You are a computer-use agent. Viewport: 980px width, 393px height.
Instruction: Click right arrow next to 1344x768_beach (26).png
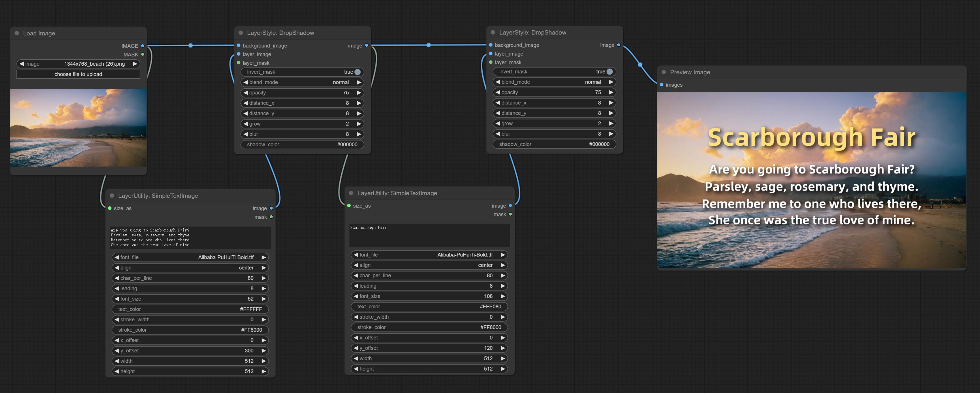[135, 64]
